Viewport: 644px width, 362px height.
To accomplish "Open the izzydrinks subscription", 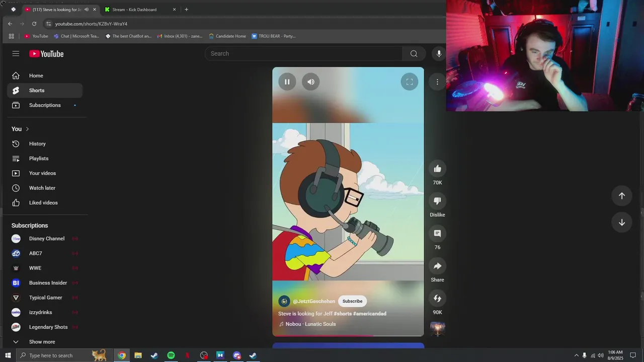I will [45, 312].
